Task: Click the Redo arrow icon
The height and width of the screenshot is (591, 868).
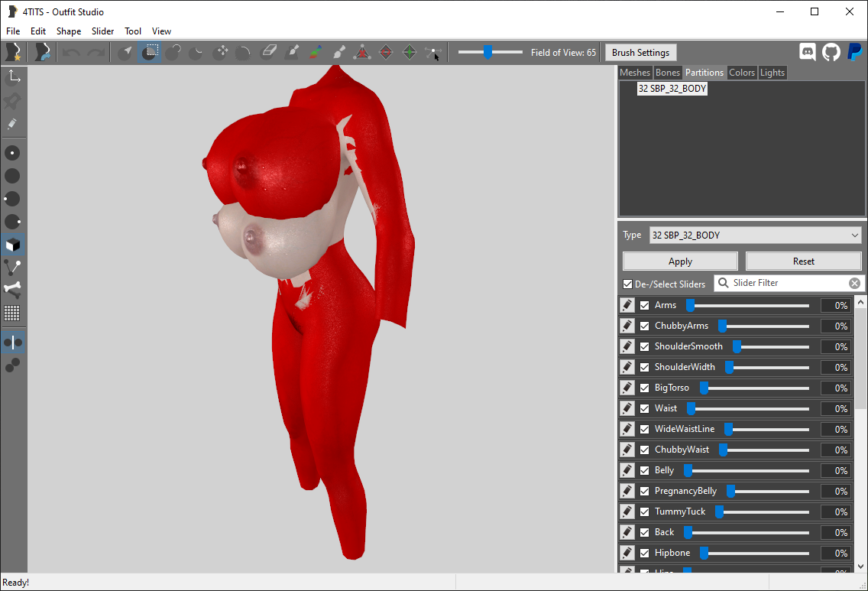Action: coord(96,53)
